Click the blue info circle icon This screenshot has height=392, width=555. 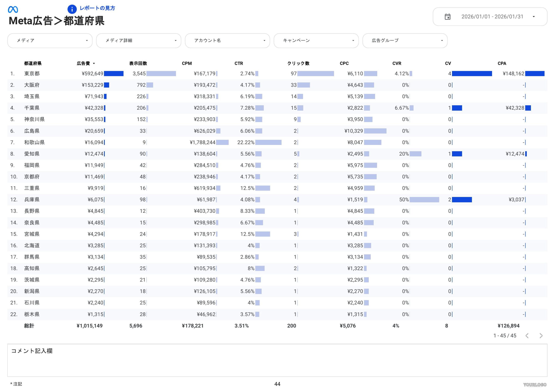pyautogui.click(x=72, y=9)
